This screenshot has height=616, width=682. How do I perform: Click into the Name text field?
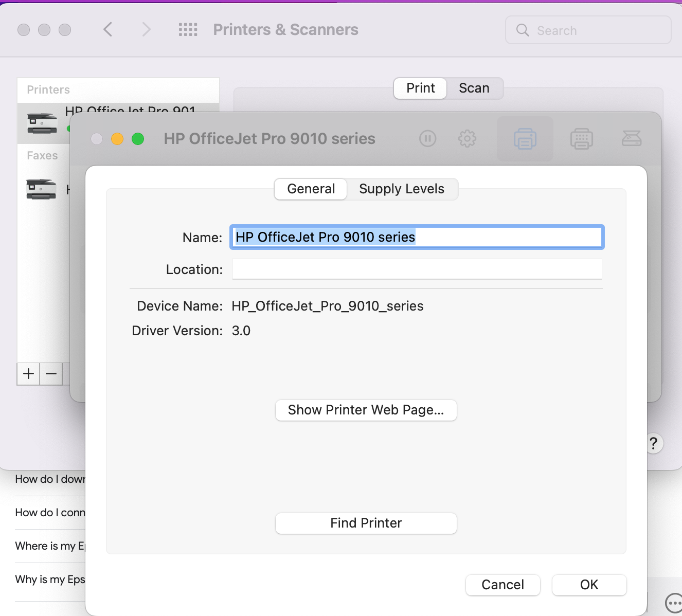pyautogui.click(x=417, y=237)
